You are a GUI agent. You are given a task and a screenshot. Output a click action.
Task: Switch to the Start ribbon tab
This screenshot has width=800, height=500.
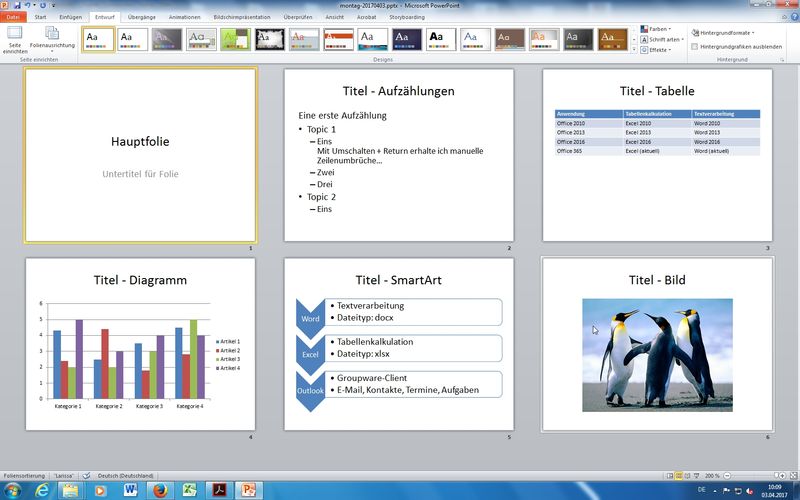click(x=40, y=17)
